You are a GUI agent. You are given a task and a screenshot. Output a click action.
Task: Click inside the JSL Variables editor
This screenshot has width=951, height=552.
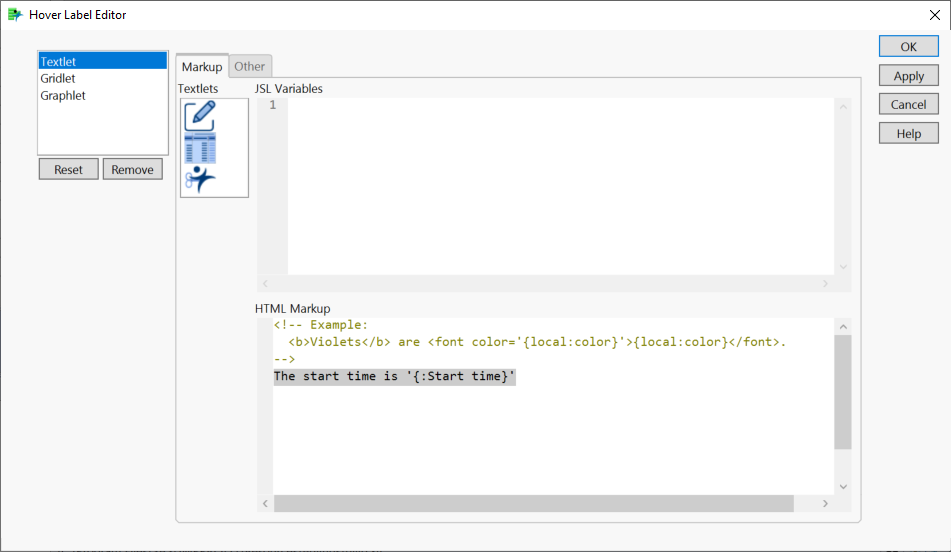(x=560, y=185)
